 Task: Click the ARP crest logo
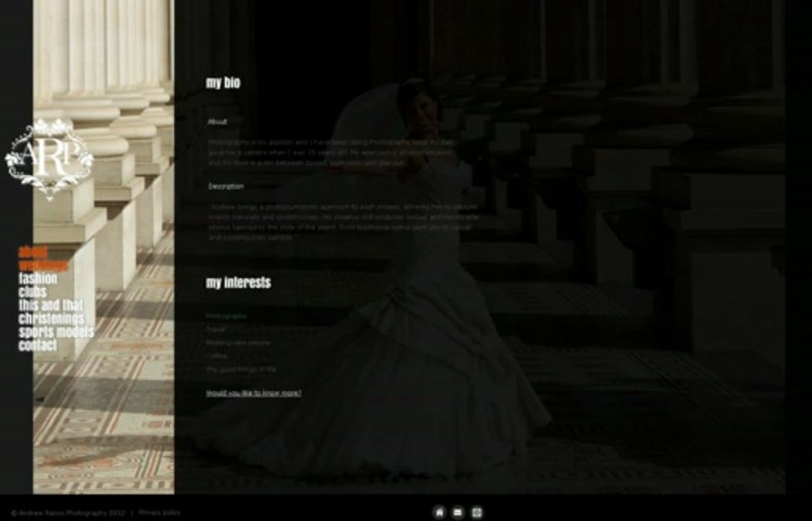click(x=50, y=158)
